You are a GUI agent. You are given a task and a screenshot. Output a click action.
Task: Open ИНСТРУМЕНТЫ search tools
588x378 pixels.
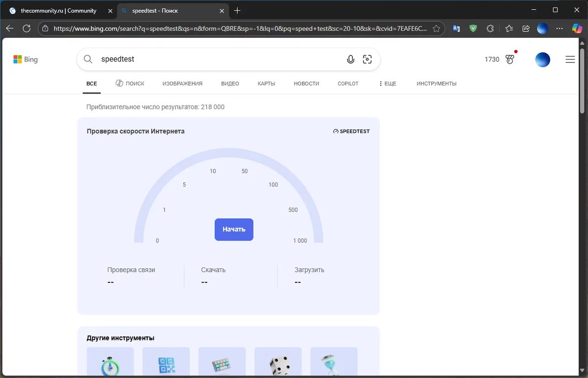pos(437,84)
